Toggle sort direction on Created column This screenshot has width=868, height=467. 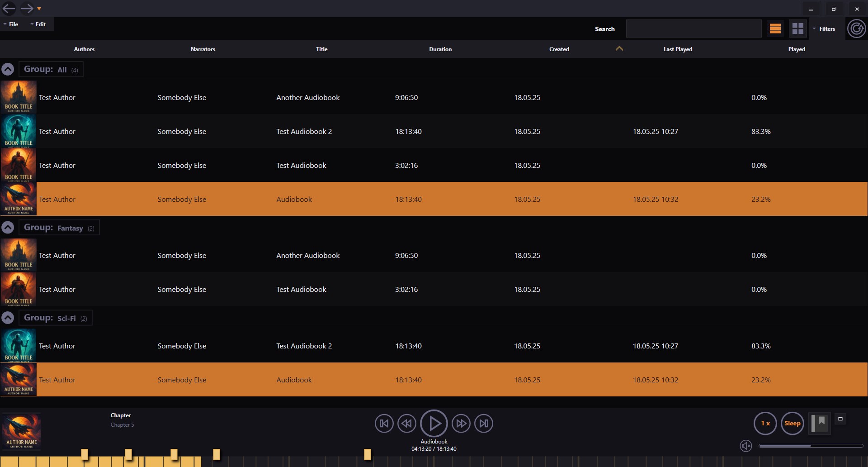coord(619,48)
